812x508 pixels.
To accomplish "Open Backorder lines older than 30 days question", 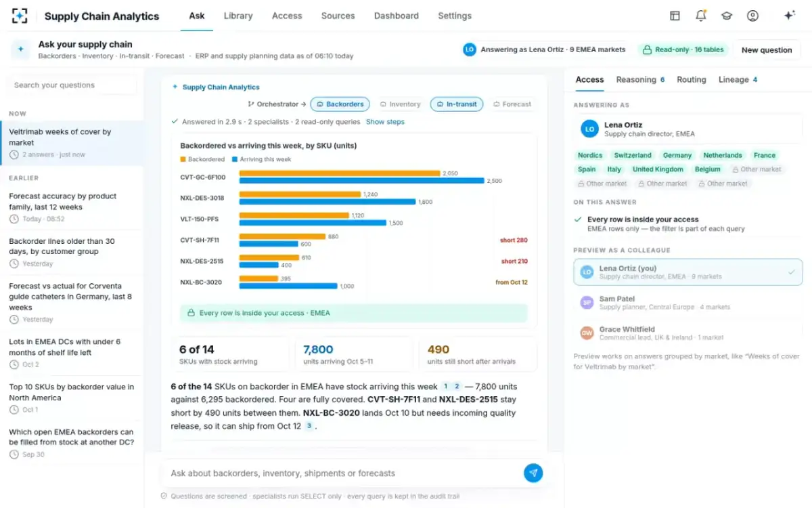I will pos(72,252).
